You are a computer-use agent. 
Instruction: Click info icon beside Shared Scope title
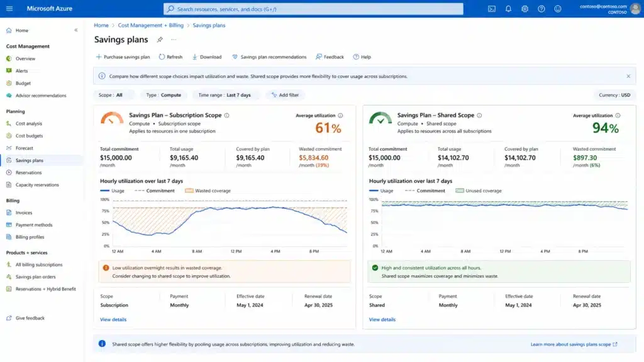(x=479, y=116)
